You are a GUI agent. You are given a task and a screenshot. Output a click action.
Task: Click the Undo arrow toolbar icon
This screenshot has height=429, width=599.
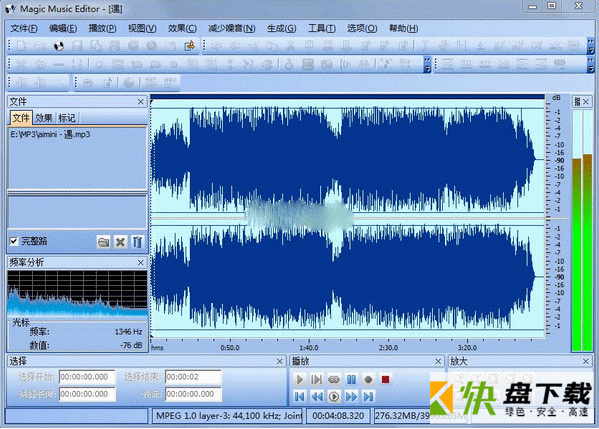point(216,46)
